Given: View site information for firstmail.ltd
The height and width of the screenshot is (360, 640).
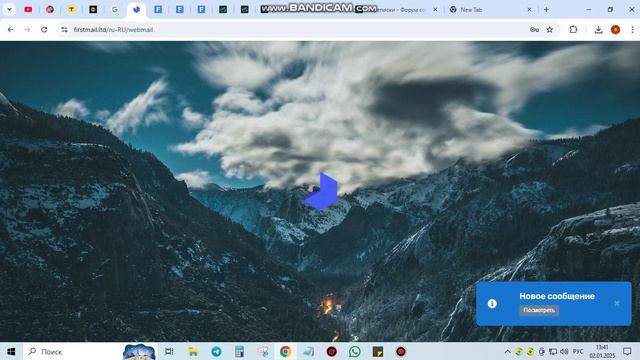Looking at the screenshot, I should pos(64,29).
